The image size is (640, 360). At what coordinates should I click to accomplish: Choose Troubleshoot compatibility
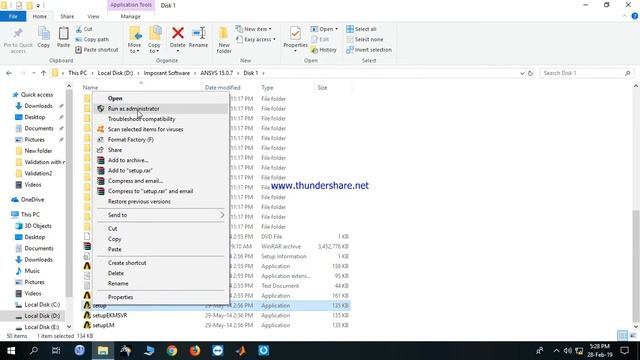click(x=161, y=119)
